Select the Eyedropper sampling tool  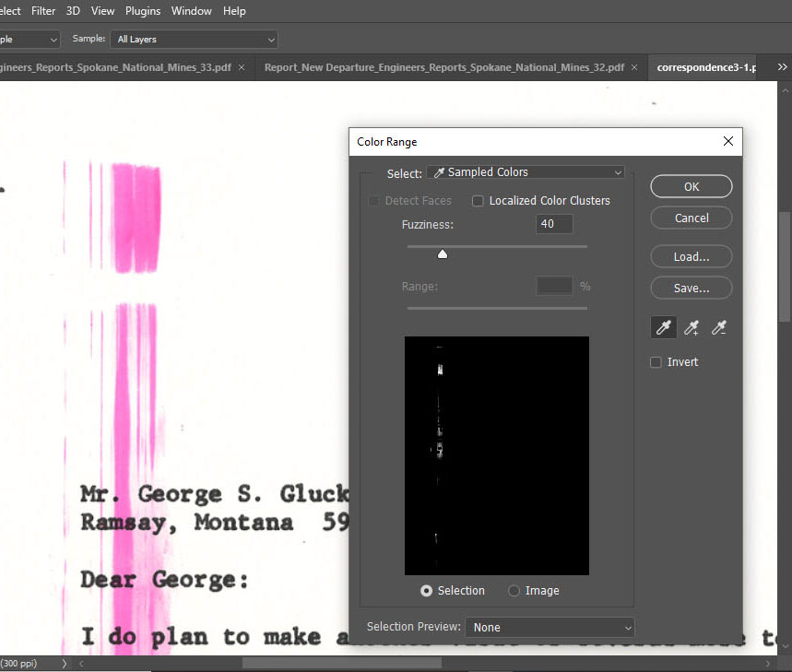pyautogui.click(x=664, y=327)
